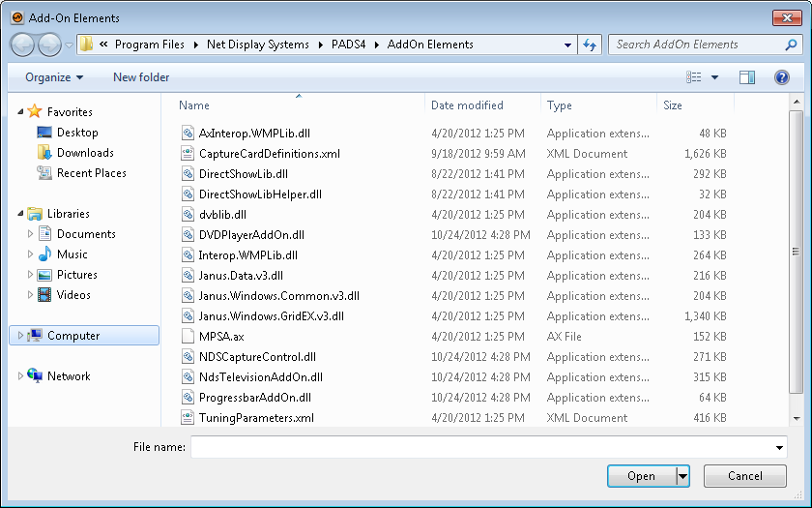The width and height of the screenshot is (812, 508).
Task: Toggle the preview pane icon
Action: click(746, 77)
